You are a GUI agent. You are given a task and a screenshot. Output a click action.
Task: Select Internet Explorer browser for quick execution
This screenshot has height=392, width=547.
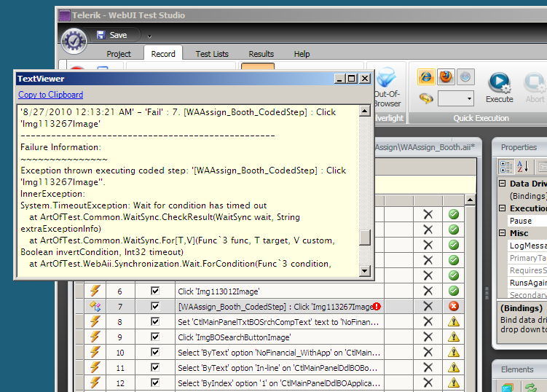(426, 77)
